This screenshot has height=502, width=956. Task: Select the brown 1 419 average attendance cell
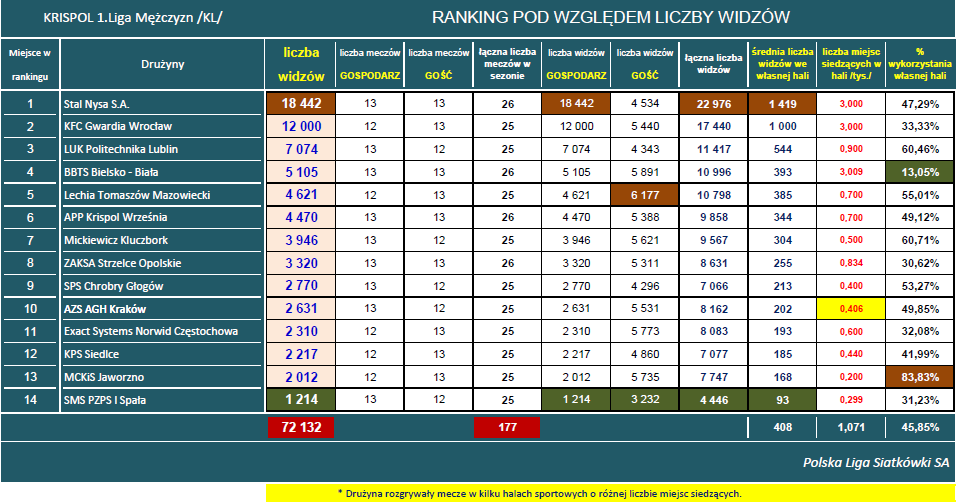pyautogui.click(x=782, y=104)
